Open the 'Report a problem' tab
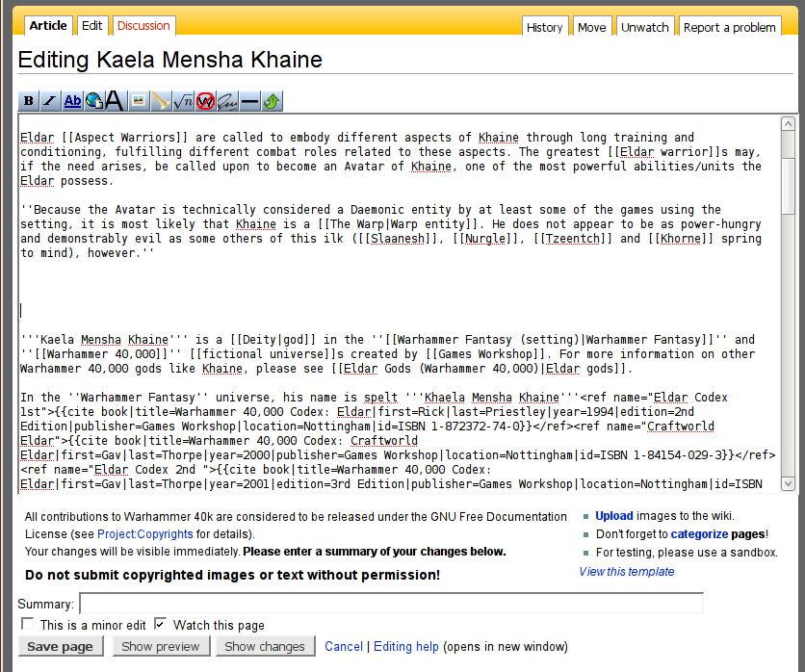Screen dimensions: 805x672 [x=730, y=27]
